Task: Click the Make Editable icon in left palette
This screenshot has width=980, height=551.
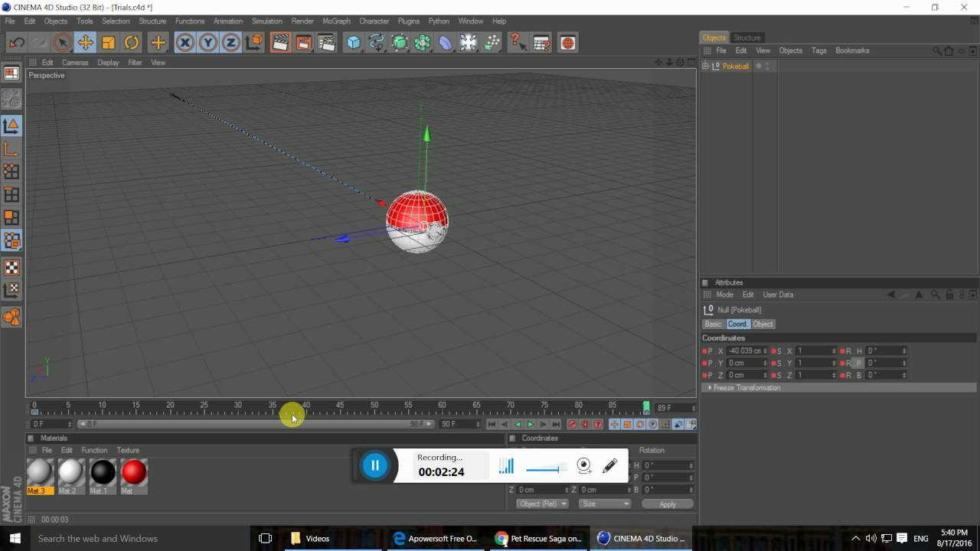Action: coord(11,99)
